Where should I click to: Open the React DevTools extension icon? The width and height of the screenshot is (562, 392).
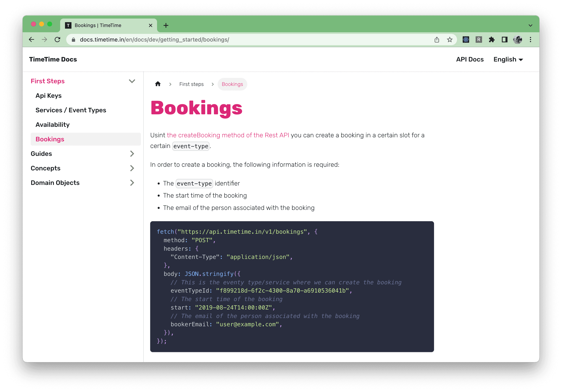point(466,40)
